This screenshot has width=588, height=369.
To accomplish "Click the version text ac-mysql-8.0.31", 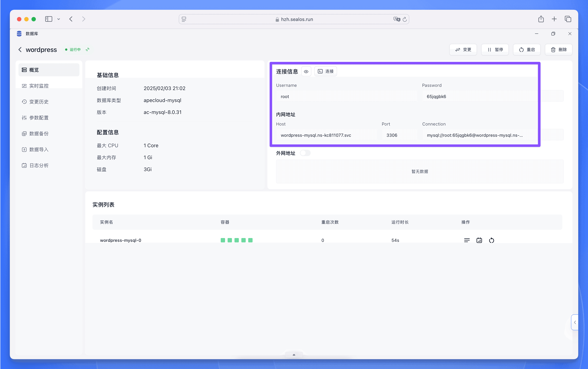I will pyautogui.click(x=163, y=112).
